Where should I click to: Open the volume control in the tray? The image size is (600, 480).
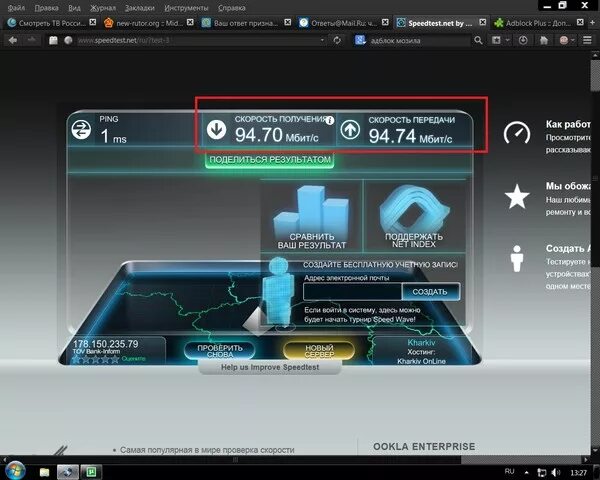pos(556,473)
